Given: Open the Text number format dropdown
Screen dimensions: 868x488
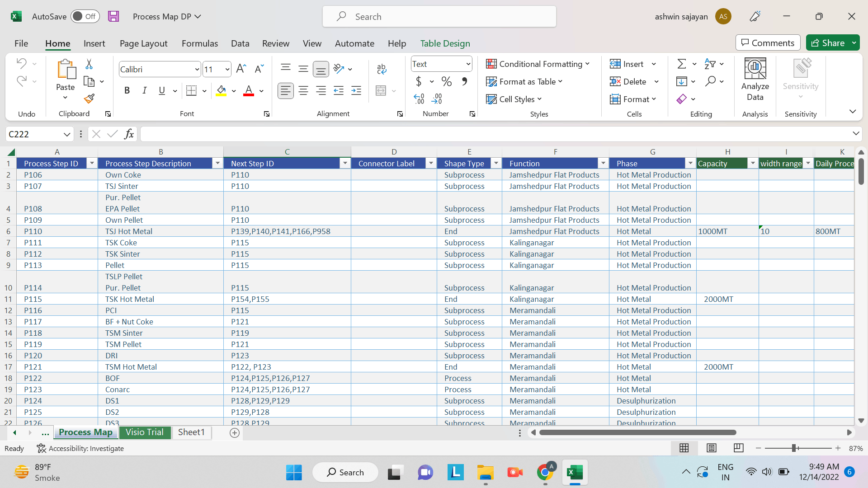Looking at the screenshot, I should tap(468, 64).
